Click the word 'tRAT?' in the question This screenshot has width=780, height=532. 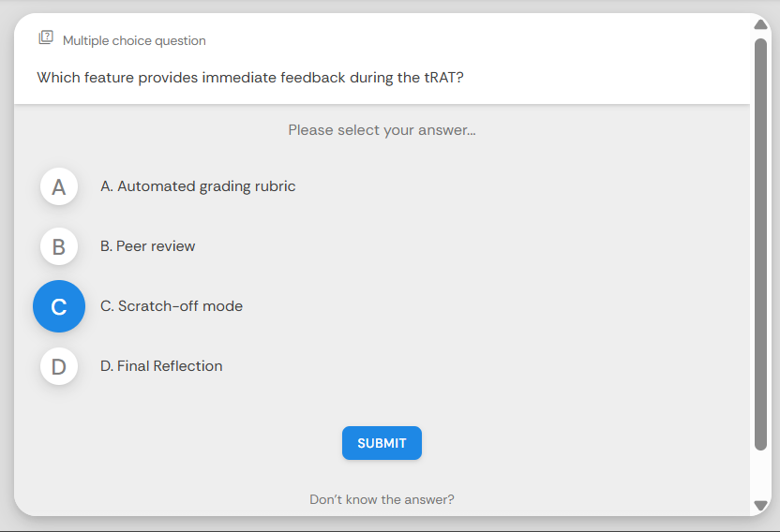tap(443, 78)
